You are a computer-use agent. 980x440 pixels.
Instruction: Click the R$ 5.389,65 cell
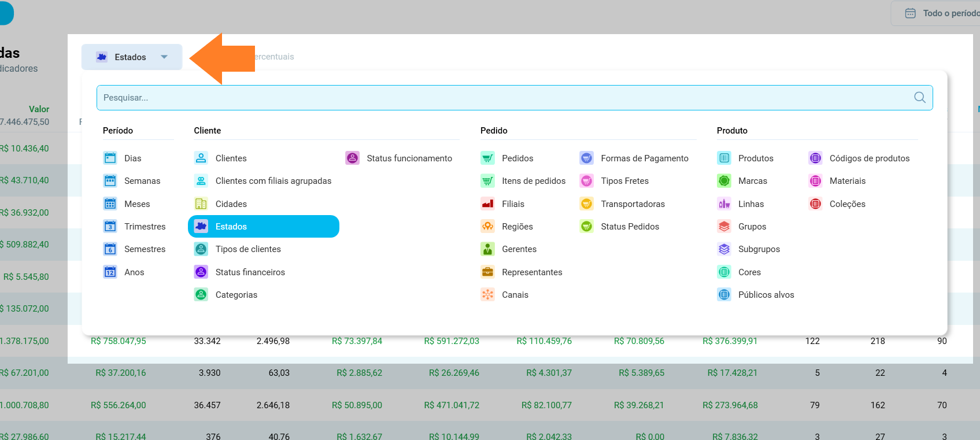641,372
